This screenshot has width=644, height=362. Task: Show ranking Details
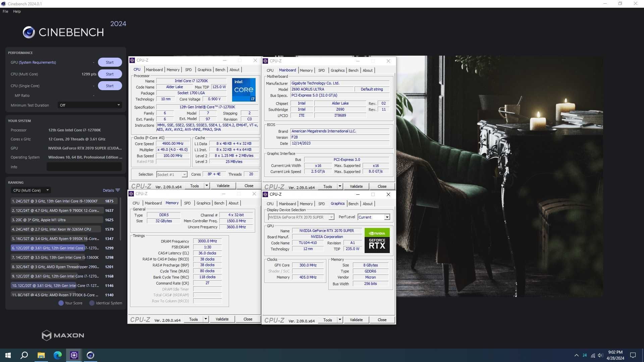point(108,190)
